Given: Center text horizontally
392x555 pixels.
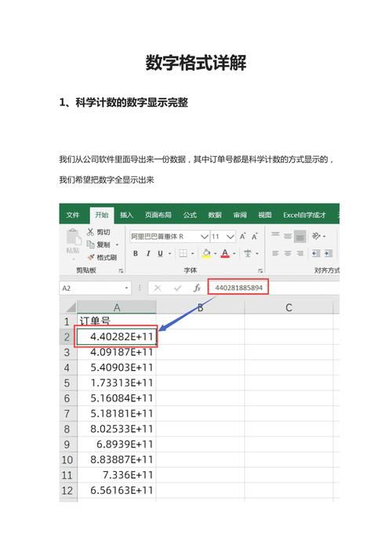Looking at the screenshot, I should (288, 253).
